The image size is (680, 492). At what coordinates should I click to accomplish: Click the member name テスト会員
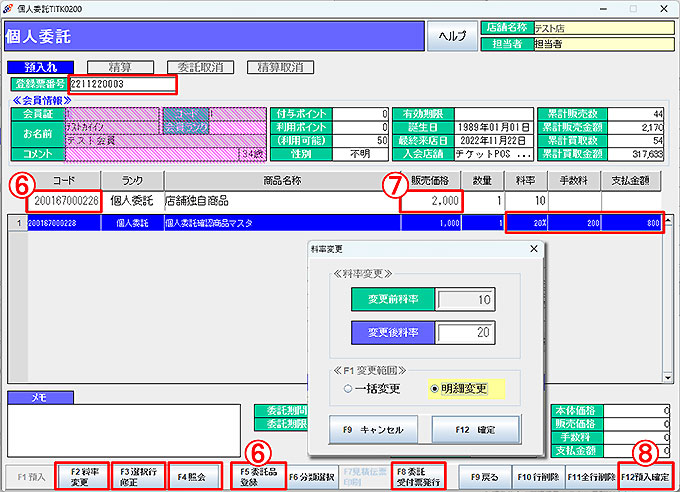(x=91, y=141)
